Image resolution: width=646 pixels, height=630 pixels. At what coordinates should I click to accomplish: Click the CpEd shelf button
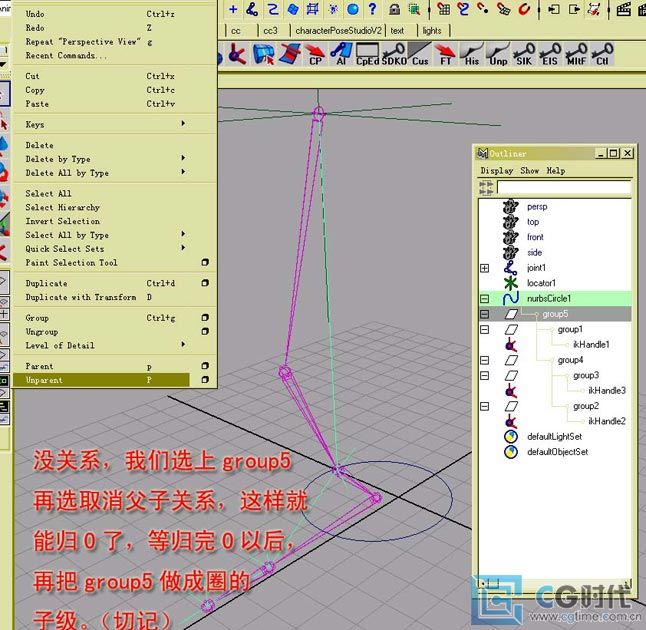(x=367, y=54)
